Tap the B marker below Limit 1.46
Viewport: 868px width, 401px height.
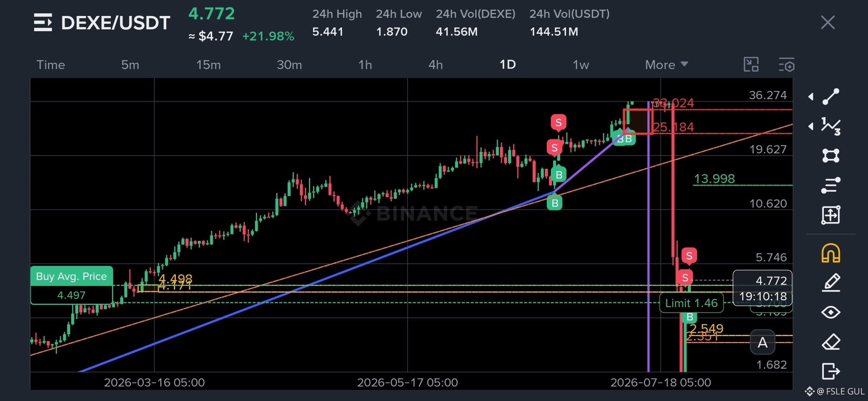[x=690, y=317]
